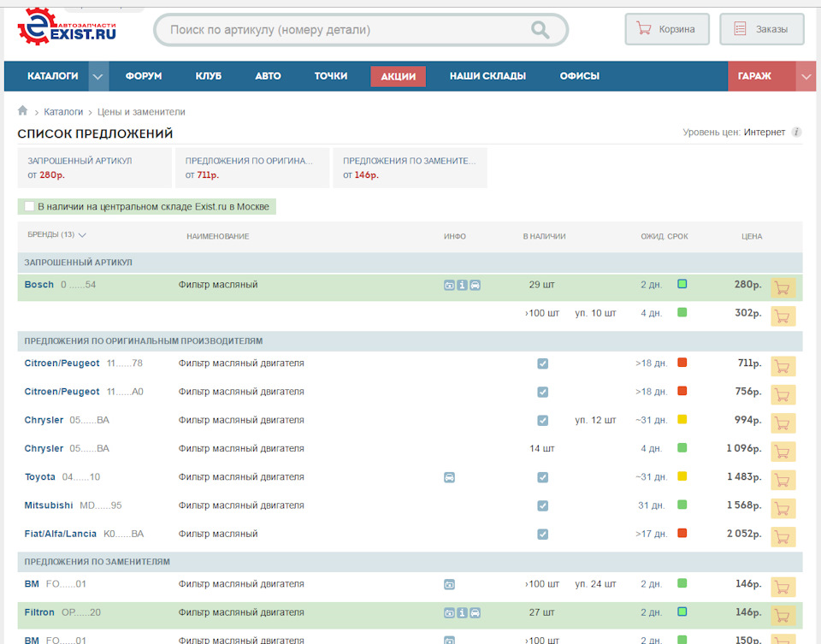Screen dimensions: 821x644
Task: Open the Форум menu item
Action: pos(144,76)
